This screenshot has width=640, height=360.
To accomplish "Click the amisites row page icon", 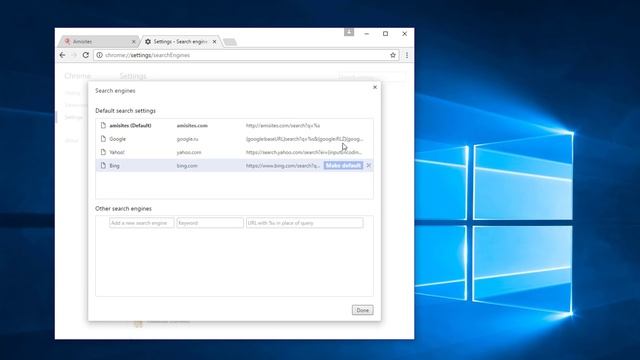I will coord(103,125).
